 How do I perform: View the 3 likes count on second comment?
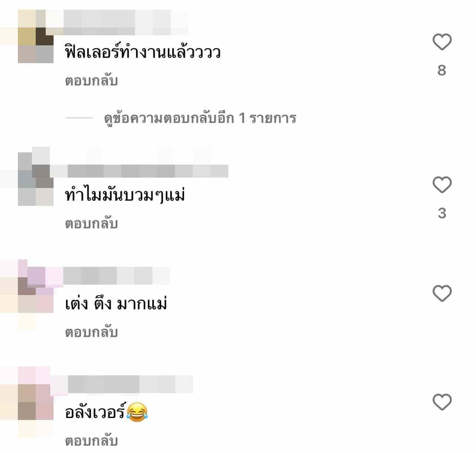pos(442,213)
